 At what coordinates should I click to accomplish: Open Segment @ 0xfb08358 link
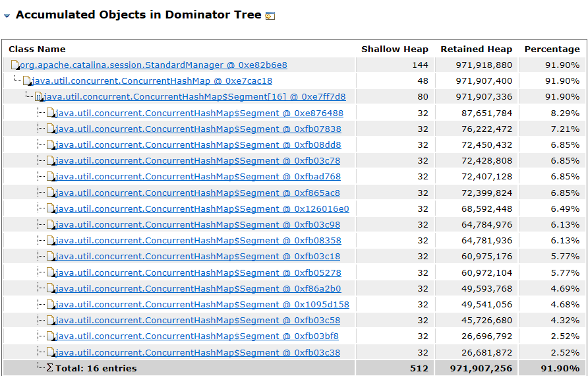coord(198,240)
